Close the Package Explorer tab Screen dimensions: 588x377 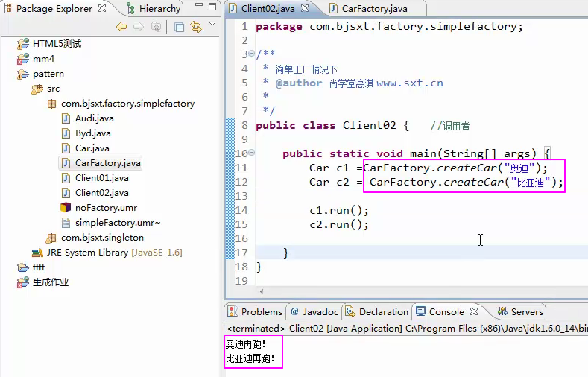point(102,8)
